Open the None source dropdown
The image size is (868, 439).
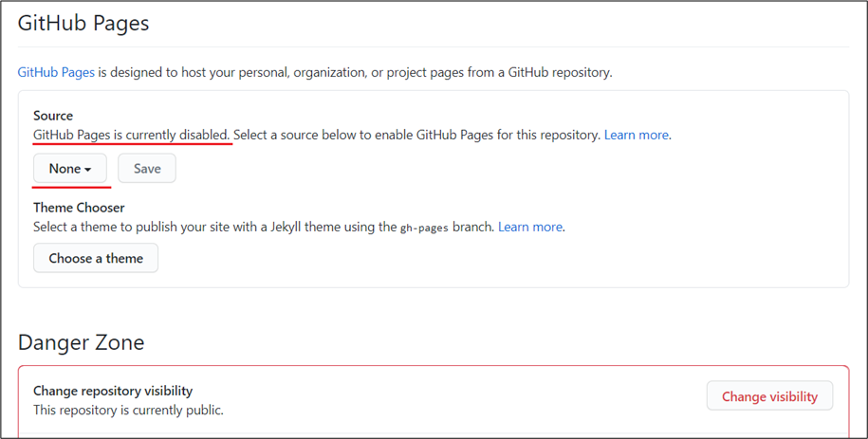70,168
